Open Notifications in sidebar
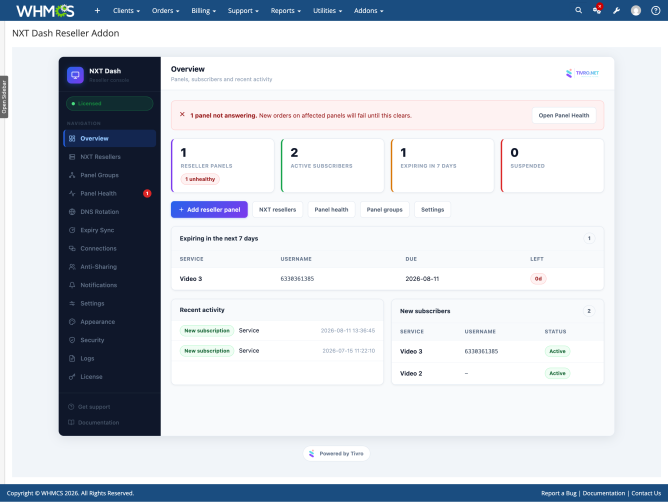This screenshot has width=668, height=502. (x=109, y=285)
